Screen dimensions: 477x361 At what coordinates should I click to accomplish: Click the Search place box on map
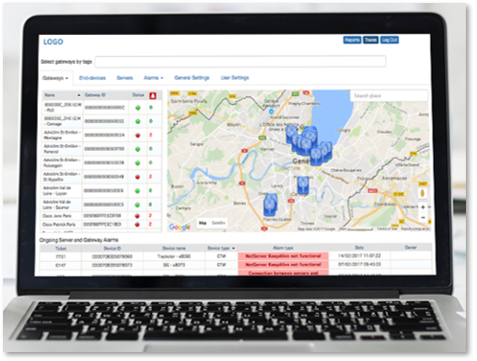pyautogui.click(x=388, y=96)
